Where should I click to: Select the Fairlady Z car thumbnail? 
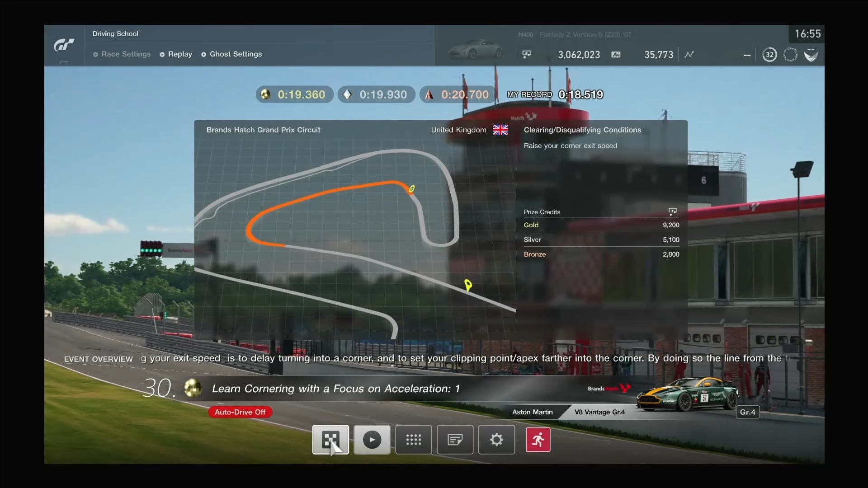click(x=475, y=49)
